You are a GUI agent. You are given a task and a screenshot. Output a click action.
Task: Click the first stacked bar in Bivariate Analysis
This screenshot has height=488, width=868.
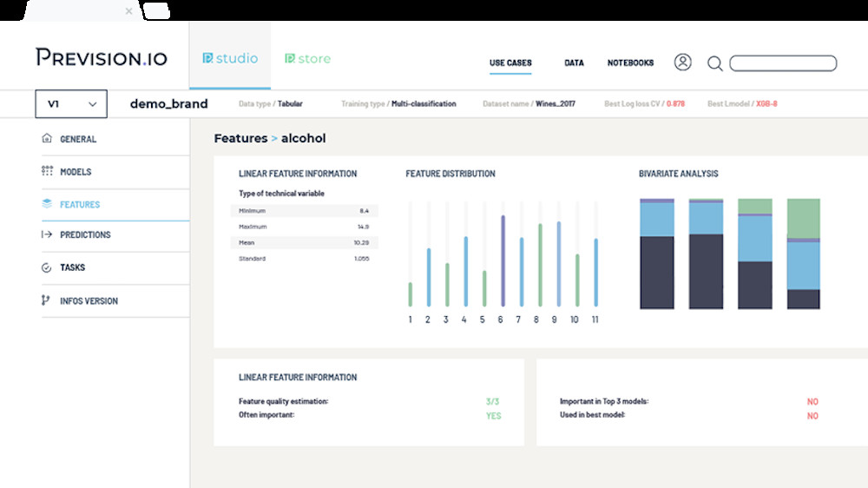(657, 254)
